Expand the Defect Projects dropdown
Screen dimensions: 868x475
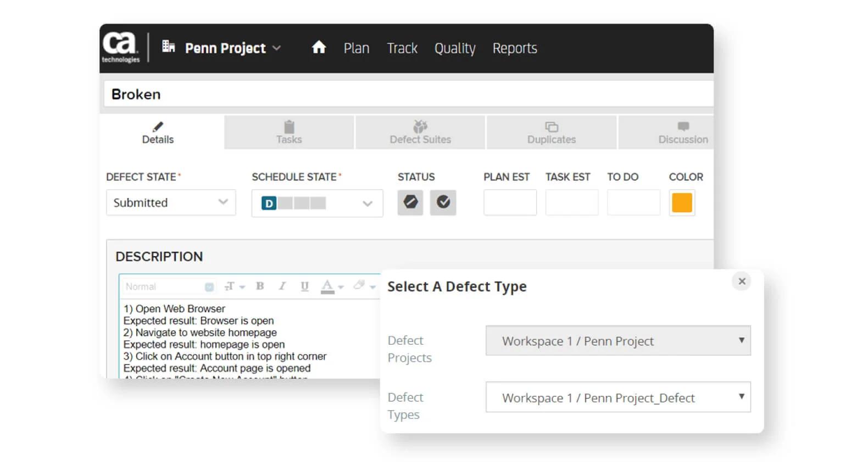click(x=617, y=341)
